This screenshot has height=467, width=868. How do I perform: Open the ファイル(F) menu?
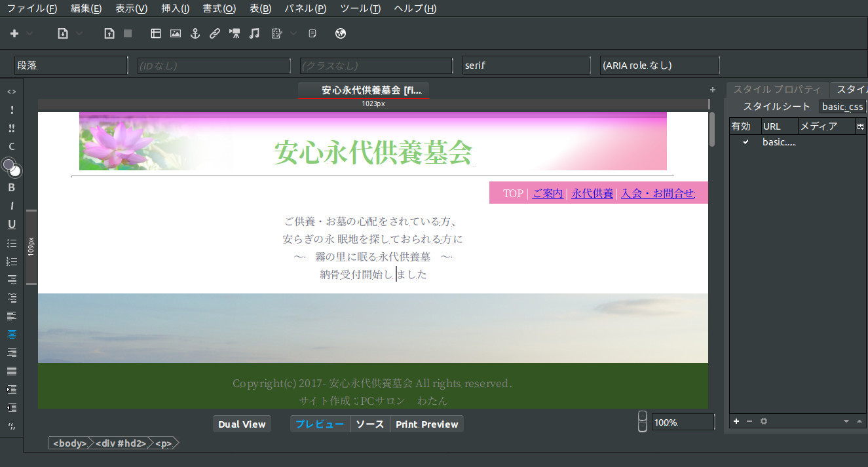(31, 9)
